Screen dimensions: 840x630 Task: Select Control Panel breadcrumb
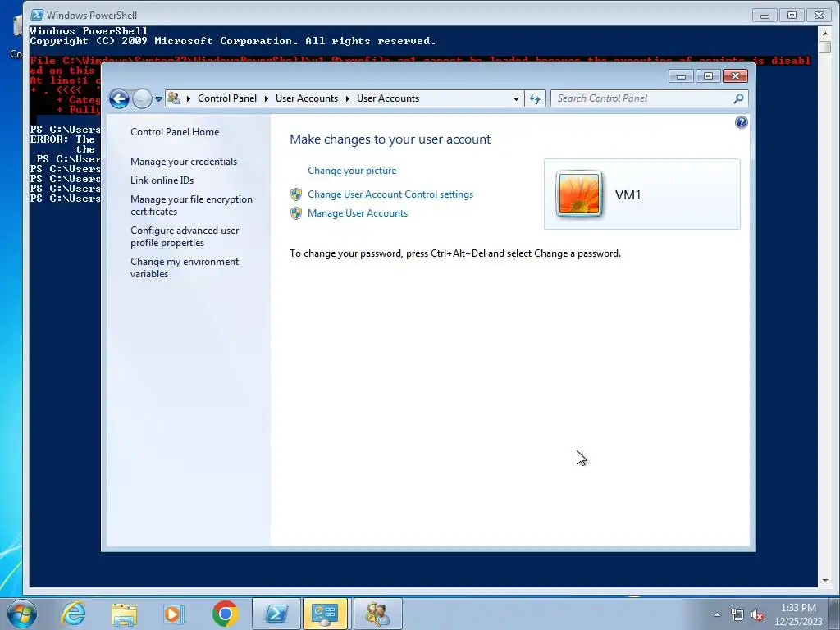point(227,98)
